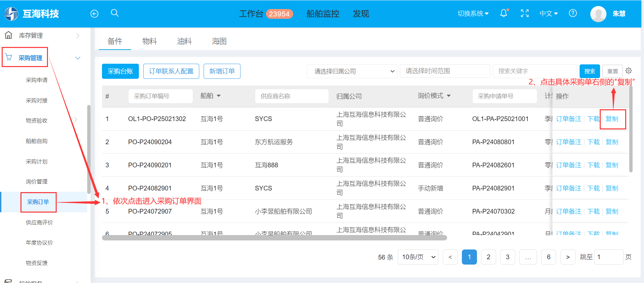This screenshot has height=283, width=644.
Task: Click the 新增订单 button
Action: (222, 71)
